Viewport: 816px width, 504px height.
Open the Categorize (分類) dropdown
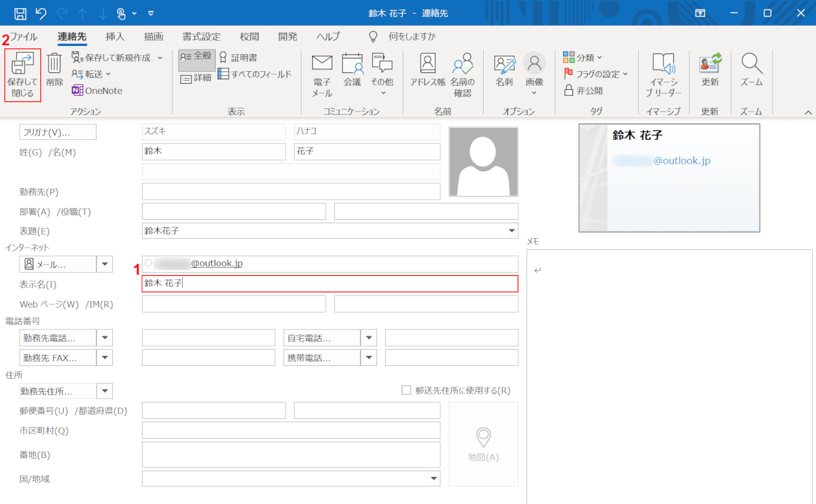[x=583, y=57]
